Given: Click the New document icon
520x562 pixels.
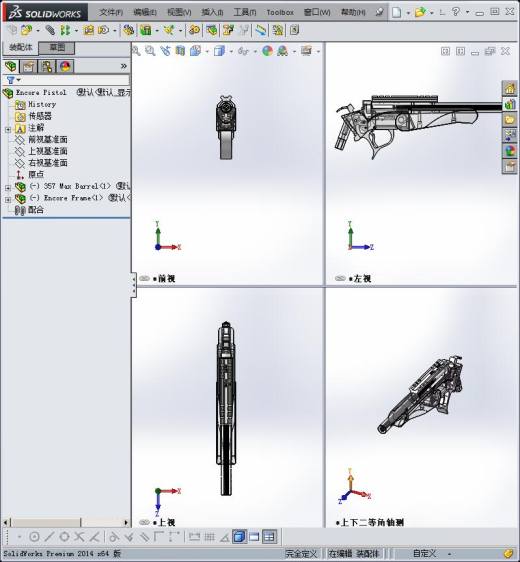Looking at the screenshot, I should [x=396, y=13].
